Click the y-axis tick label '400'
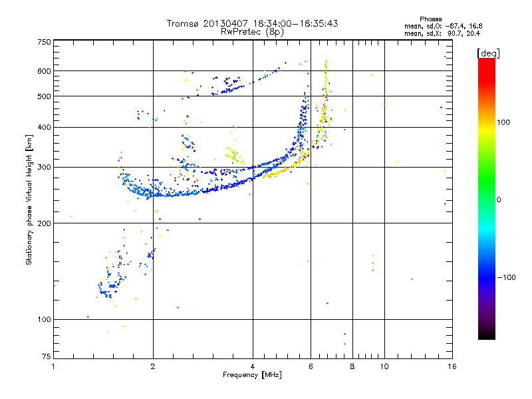The width and height of the screenshot is (532, 399). coord(44,127)
